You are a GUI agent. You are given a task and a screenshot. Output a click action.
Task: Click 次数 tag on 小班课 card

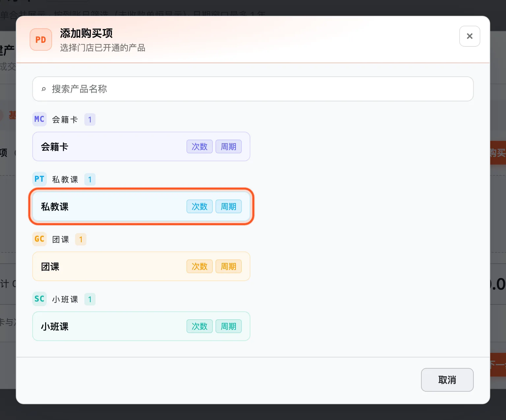200,326
